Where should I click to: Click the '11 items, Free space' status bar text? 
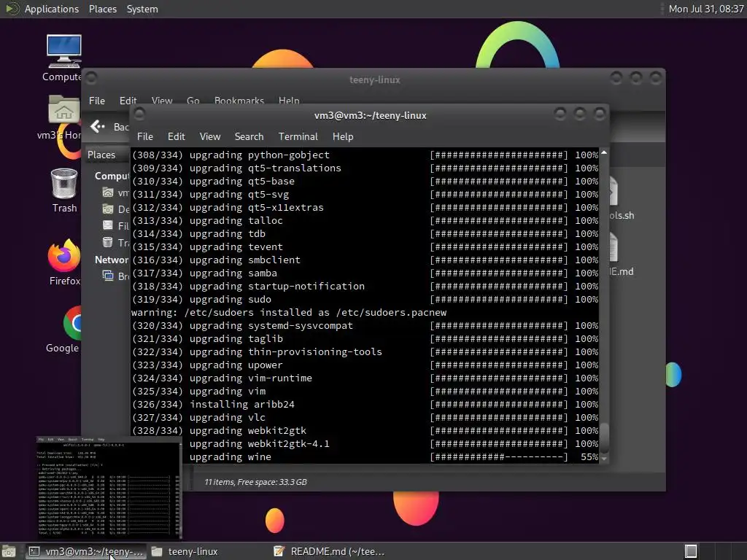[x=255, y=482]
